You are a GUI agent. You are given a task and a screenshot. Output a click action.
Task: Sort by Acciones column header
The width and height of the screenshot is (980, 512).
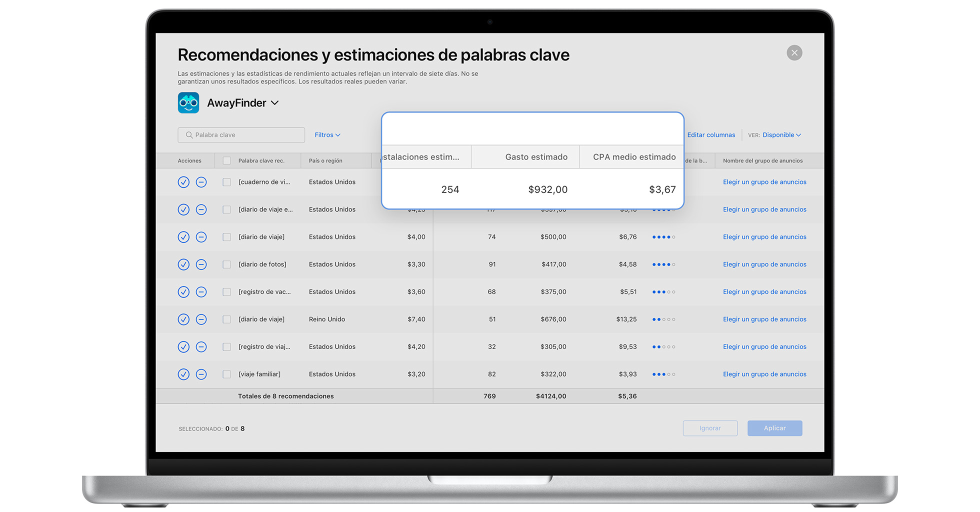[189, 161]
